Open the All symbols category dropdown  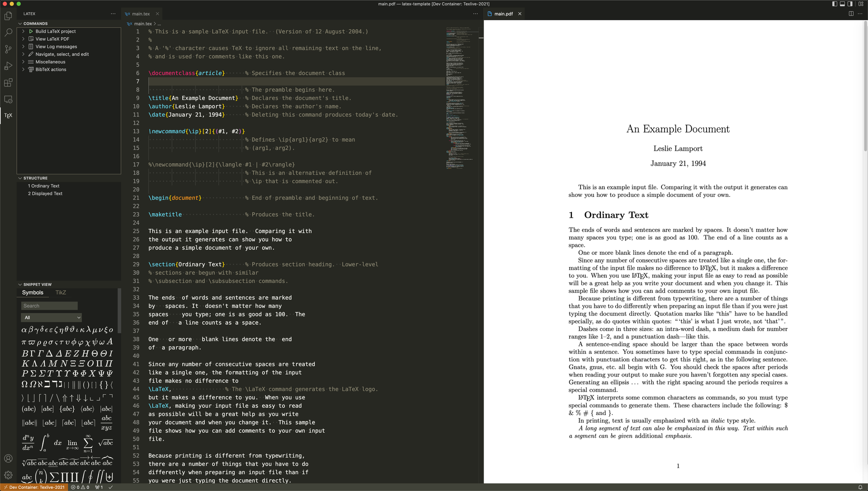[x=51, y=317]
